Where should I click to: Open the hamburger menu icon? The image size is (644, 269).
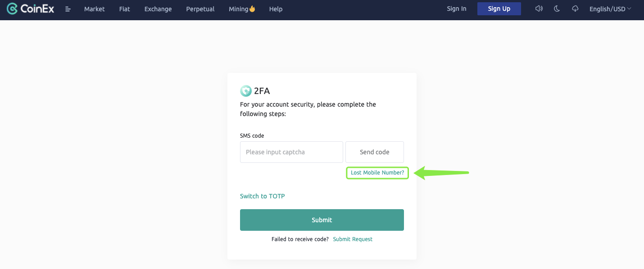[68, 9]
